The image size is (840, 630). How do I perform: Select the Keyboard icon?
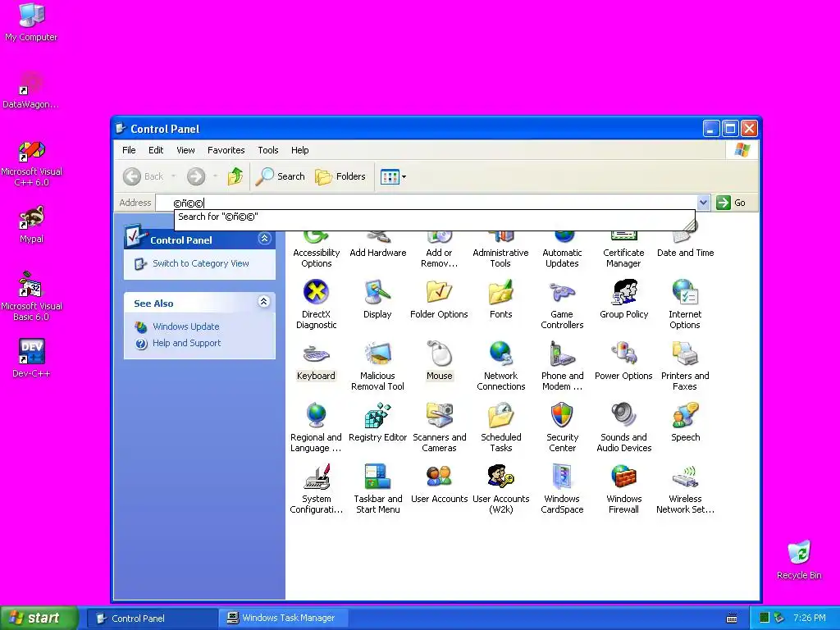click(x=316, y=361)
